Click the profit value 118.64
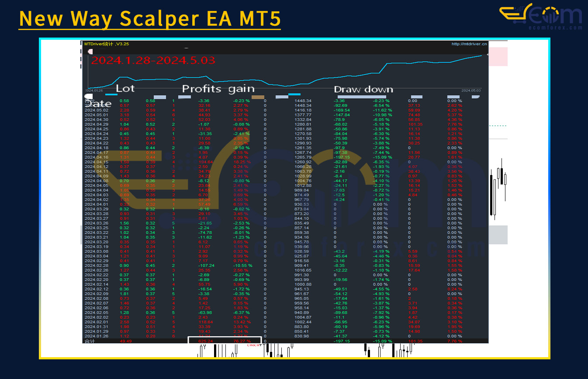 coord(205,322)
